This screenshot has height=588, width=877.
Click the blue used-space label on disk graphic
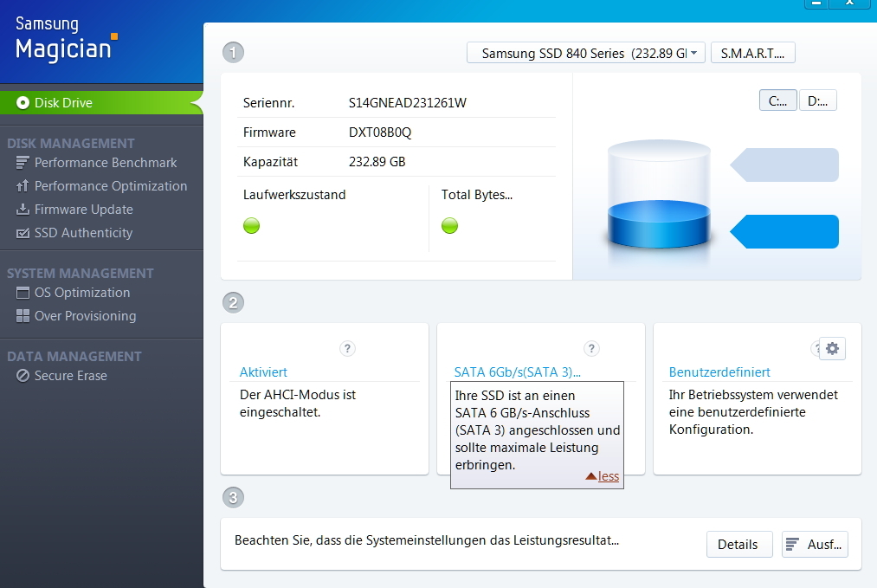(x=784, y=231)
